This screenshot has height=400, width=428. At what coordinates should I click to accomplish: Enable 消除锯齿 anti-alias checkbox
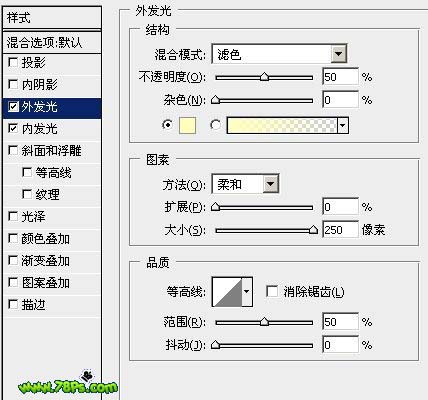tap(272, 292)
